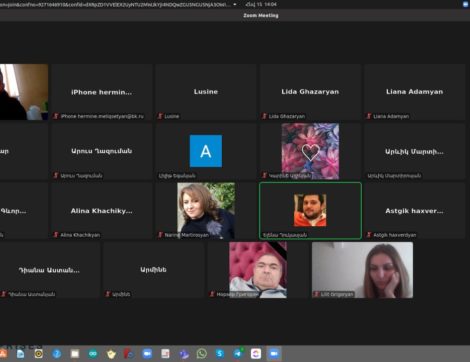Open the shield-shaped icon in the taskbar
The width and height of the screenshot is (470, 362).
click(111, 353)
